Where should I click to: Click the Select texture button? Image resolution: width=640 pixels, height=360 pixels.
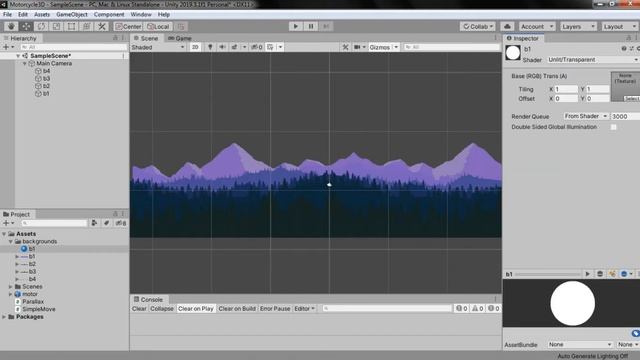click(631, 99)
